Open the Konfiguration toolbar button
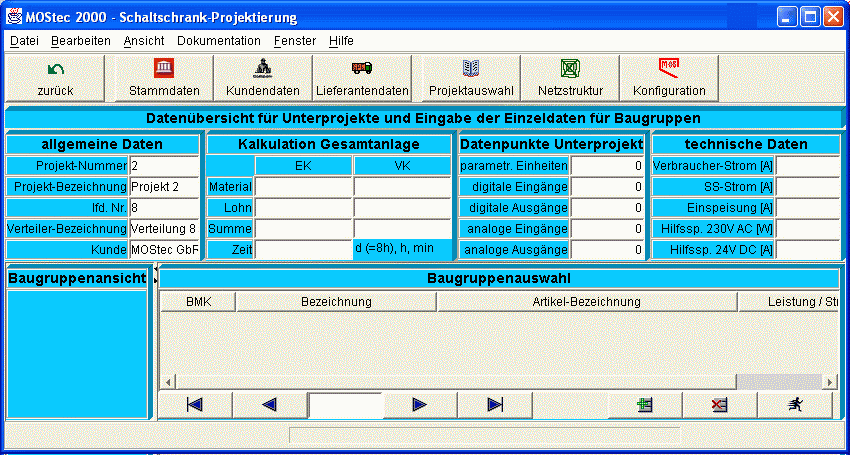 click(x=669, y=78)
